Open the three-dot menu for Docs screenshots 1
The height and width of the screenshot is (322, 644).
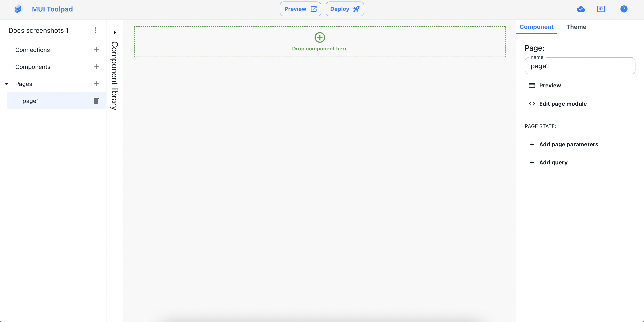click(x=95, y=30)
